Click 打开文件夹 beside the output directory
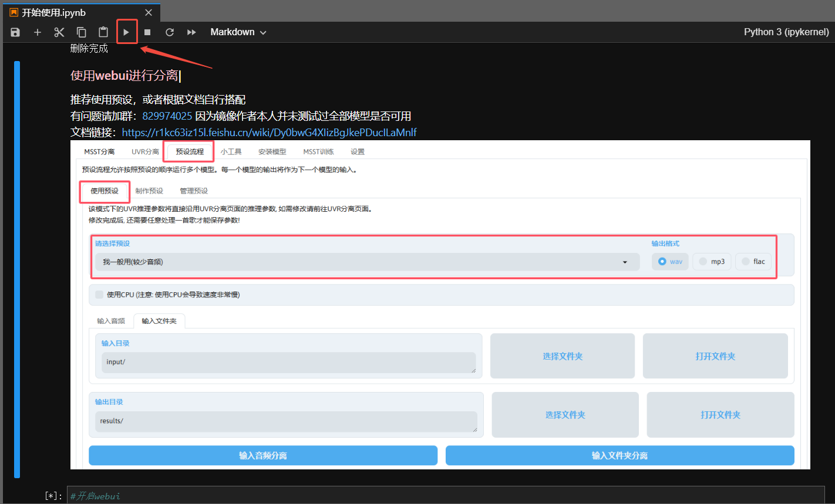The width and height of the screenshot is (835, 504). tap(720, 415)
